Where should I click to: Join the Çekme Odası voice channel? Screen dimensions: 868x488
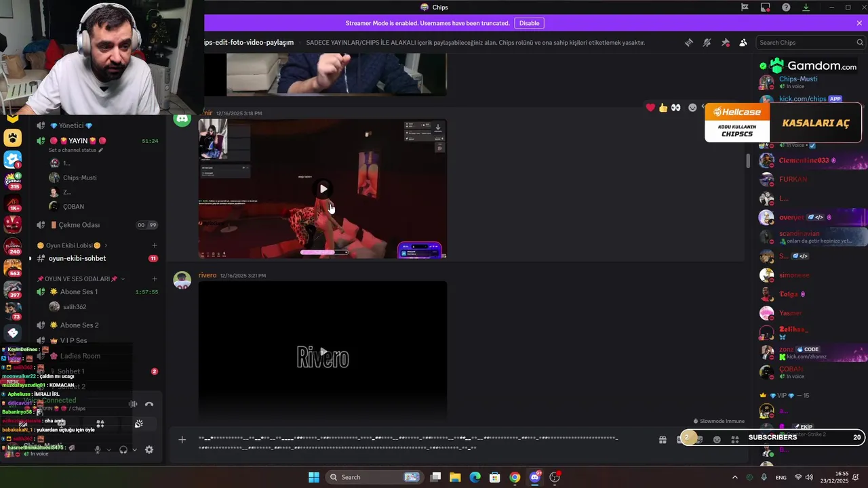click(79, 225)
